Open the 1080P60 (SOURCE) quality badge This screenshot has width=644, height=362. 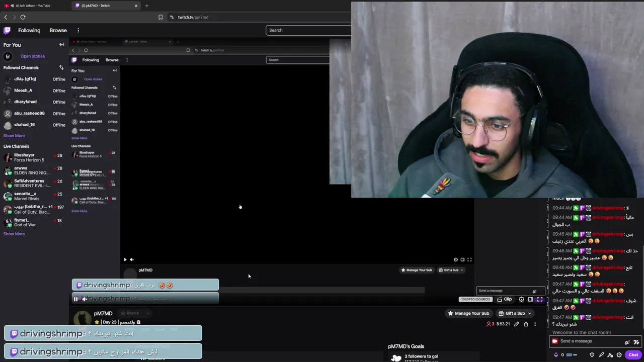pyautogui.click(x=475, y=300)
